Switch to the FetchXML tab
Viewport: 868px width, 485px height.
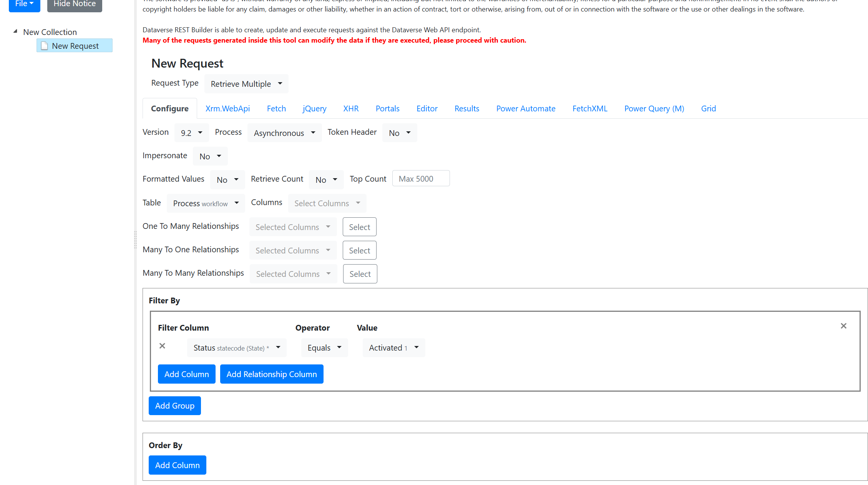[x=590, y=108]
